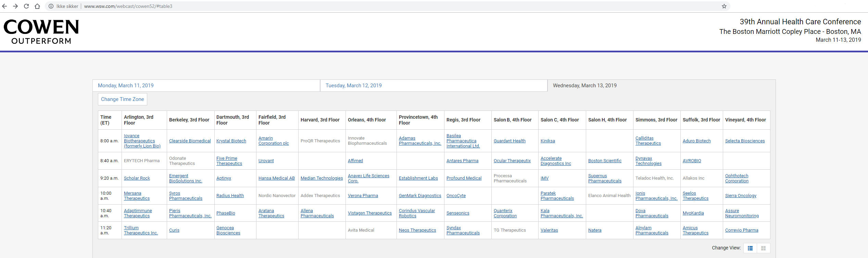Click the site info icon in address bar
This screenshot has width=868, height=258.
(x=51, y=6)
